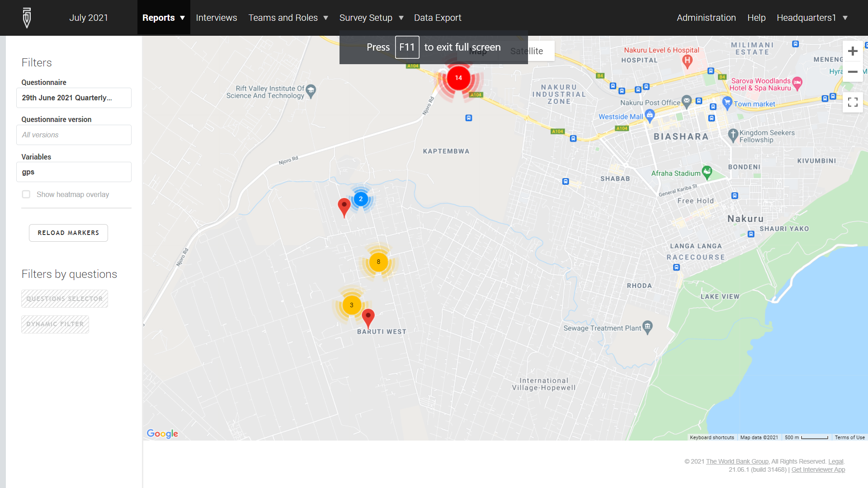Click the blue cluster marker labeled 2
868x488 pixels.
click(360, 198)
